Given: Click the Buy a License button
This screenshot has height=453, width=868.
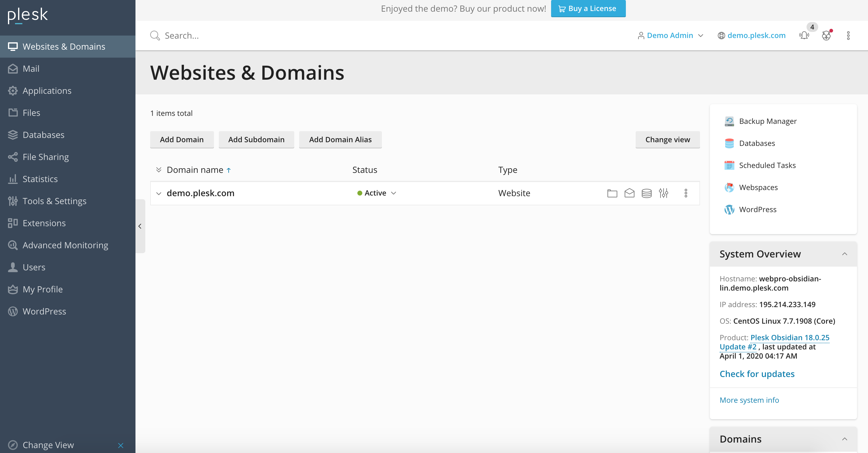Looking at the screenshot, I should click(x=588, y=8).
